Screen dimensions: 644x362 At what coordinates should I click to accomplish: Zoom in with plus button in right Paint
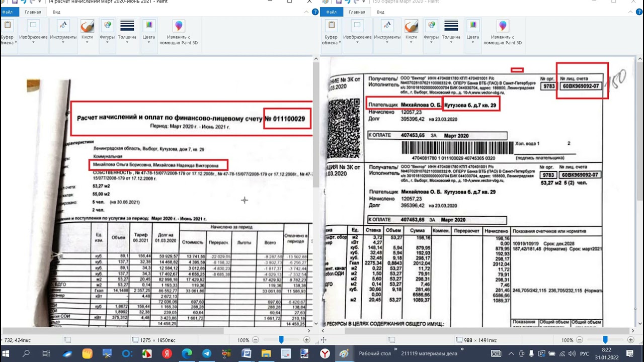[631, 340]
